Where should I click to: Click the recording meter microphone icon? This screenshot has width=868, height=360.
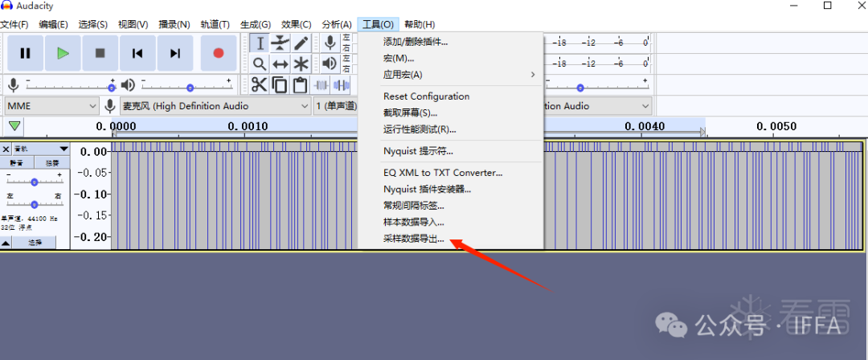330,43
